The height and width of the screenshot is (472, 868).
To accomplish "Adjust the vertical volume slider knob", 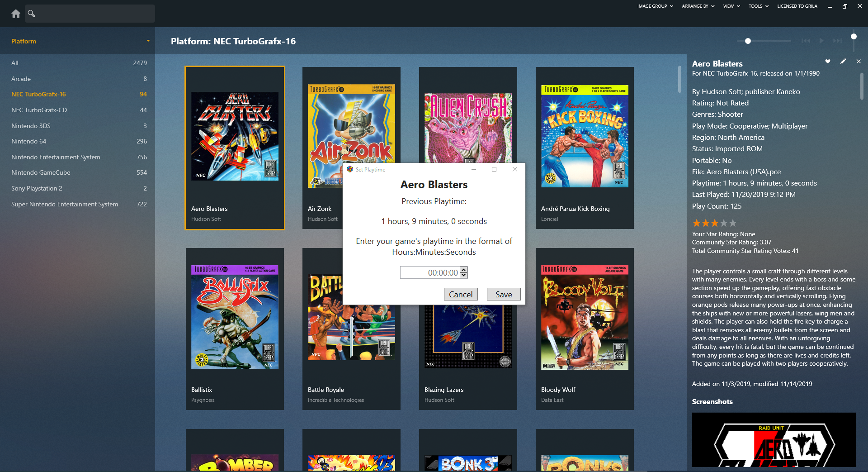I will pyautogui.click(x=854, y=36).
